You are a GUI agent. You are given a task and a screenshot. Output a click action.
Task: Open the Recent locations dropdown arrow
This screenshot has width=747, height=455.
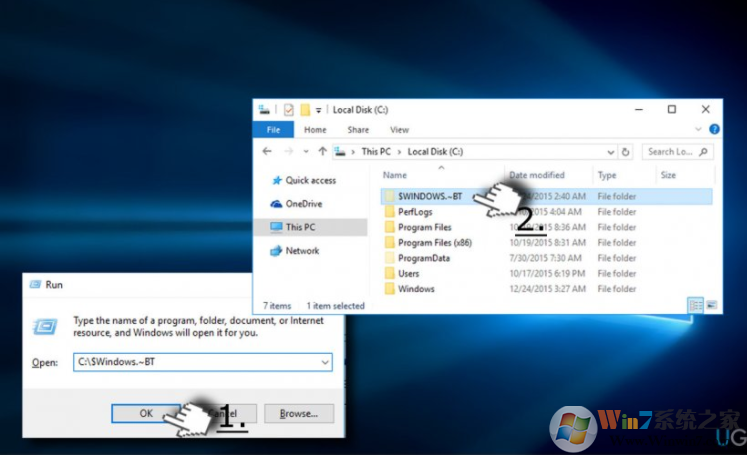pyautogui.click(x=306, y=152)
